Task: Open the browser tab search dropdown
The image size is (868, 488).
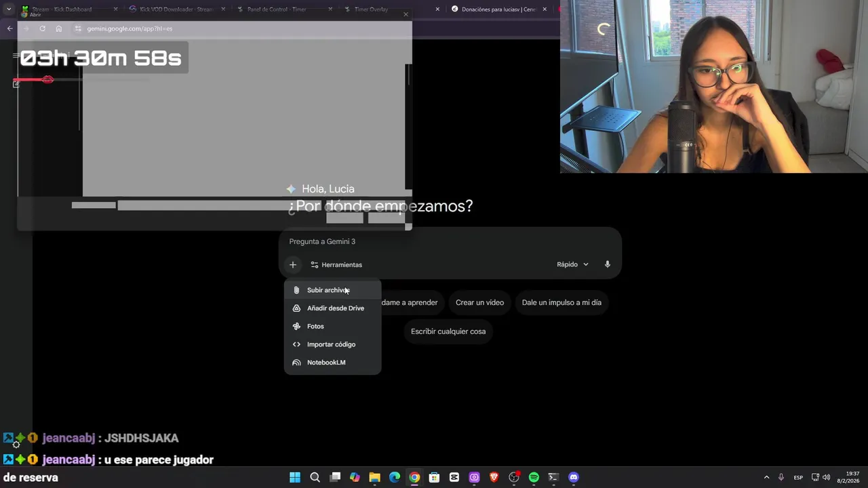Action: (9, 9)
